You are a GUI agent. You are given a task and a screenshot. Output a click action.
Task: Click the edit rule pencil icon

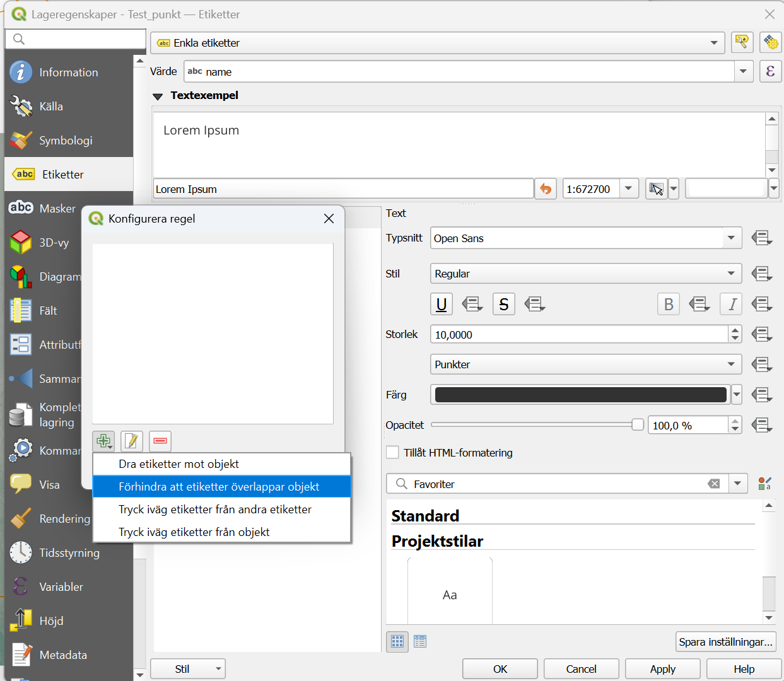coord(132,441)
